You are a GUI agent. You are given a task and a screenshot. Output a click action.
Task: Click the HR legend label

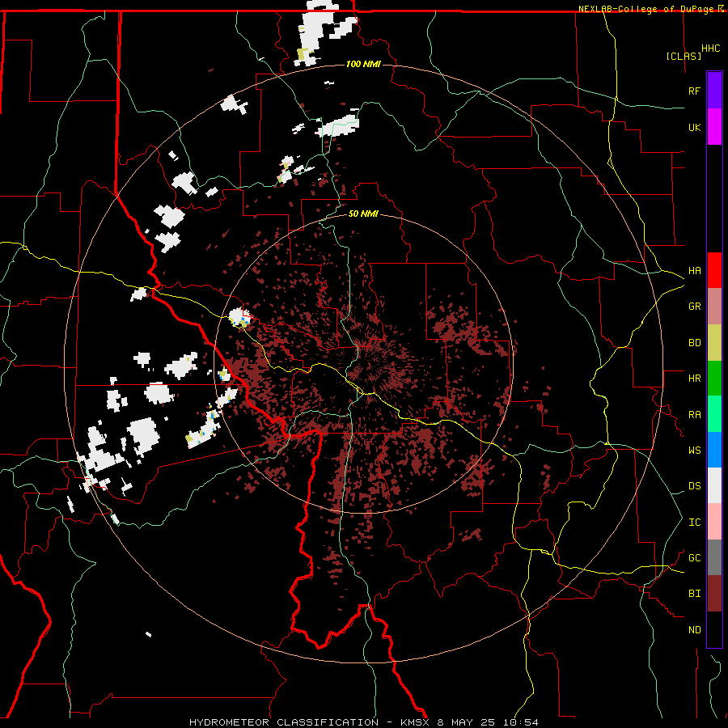pyautogui.click(x=694, y=379)
